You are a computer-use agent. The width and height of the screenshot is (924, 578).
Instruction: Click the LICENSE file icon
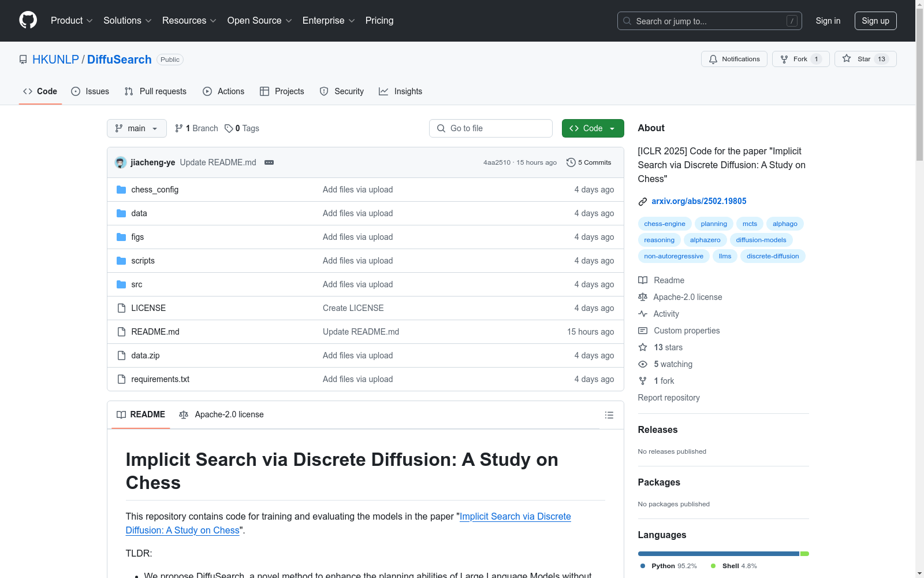[121, 308]
